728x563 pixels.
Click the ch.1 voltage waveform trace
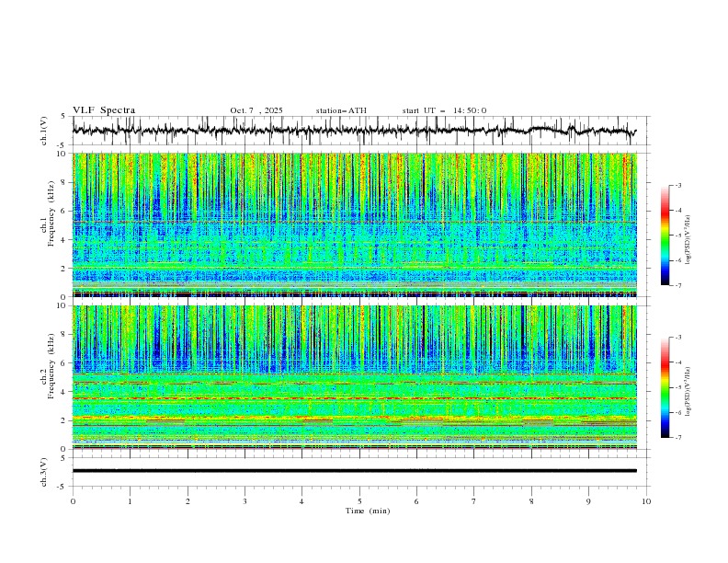tap(354, 131)
